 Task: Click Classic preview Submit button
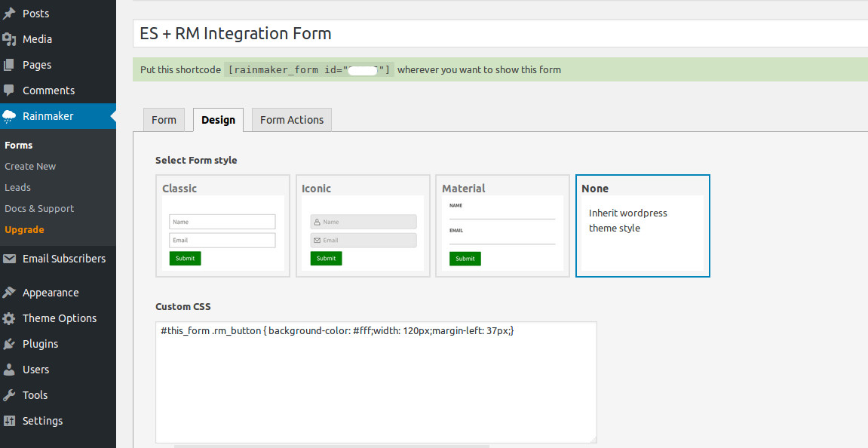(185, 258)
